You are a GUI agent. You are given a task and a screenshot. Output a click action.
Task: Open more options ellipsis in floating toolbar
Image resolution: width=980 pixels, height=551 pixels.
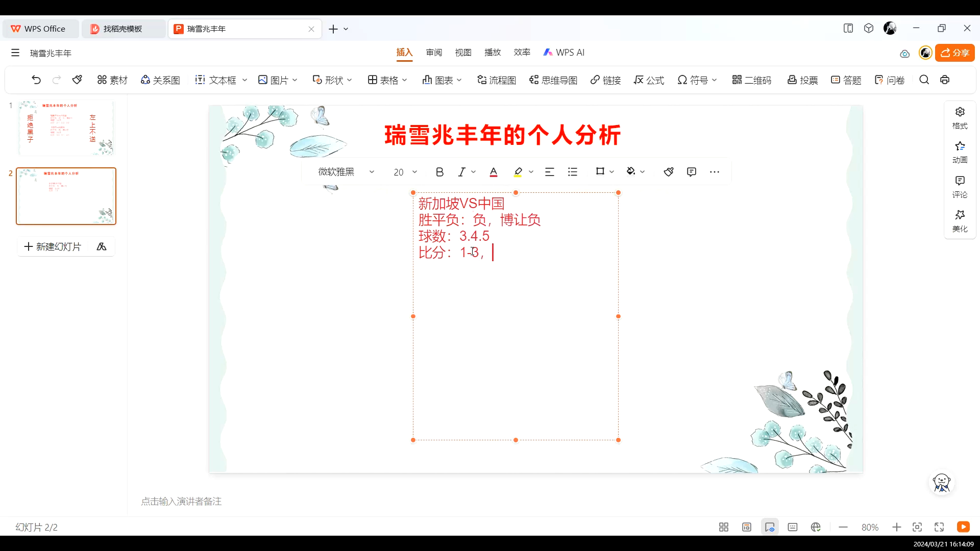pyautogui.click(x=715, y=172)
